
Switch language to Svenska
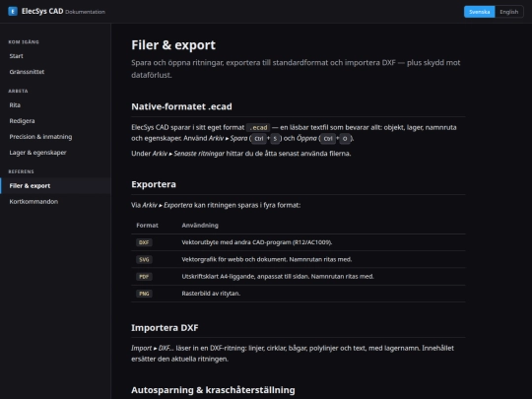click(479, 12)
